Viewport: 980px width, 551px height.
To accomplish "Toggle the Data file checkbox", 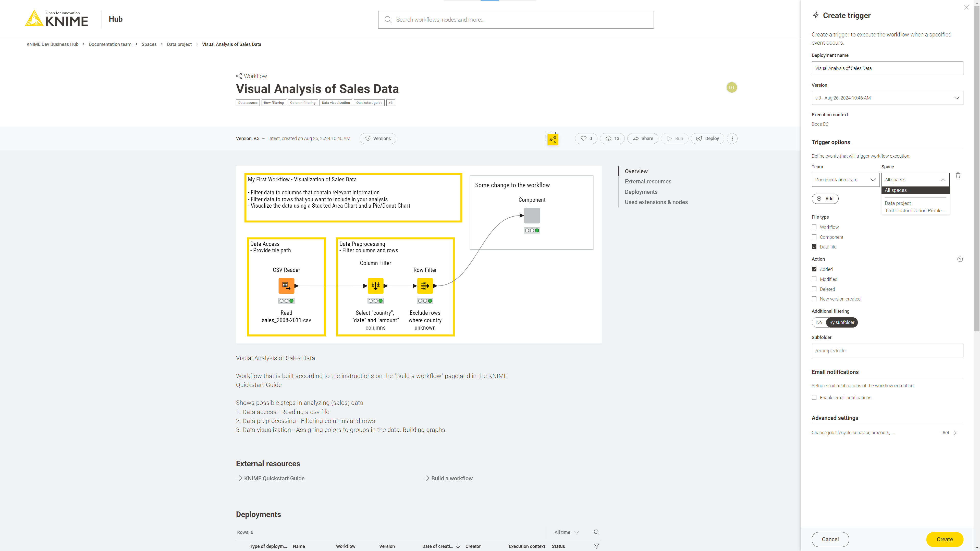I will point(814,246).
